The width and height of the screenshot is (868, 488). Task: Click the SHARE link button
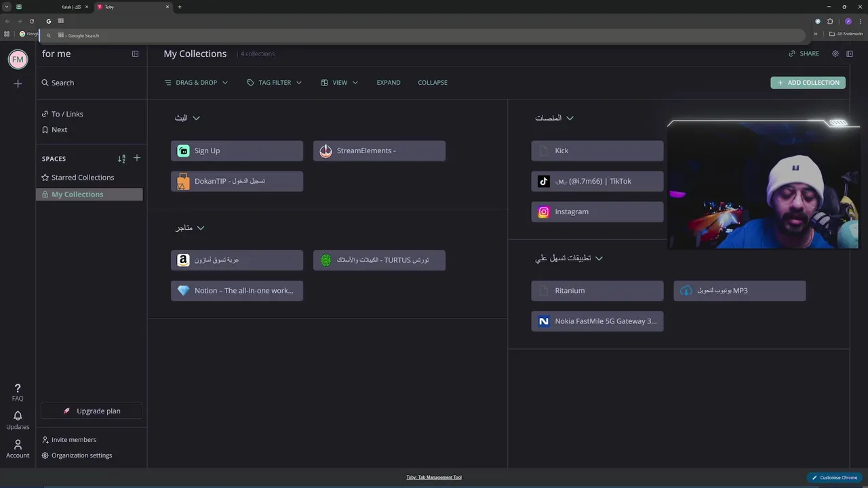pyautogui.click(x=804, y=54)
